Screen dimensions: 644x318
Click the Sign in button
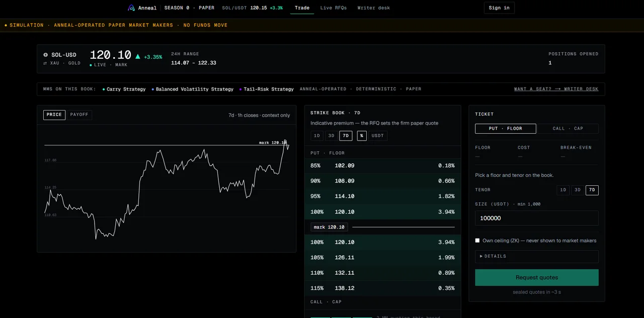tap(499, 8)
